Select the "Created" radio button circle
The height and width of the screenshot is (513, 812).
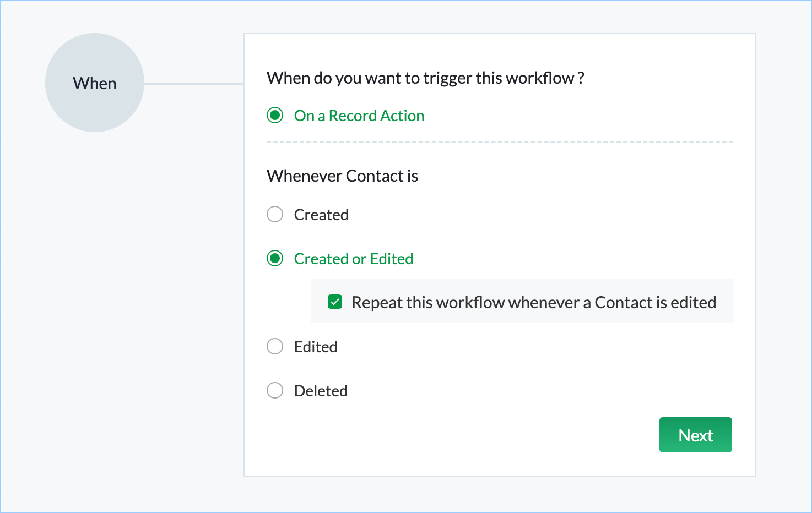tap(275, 214)
